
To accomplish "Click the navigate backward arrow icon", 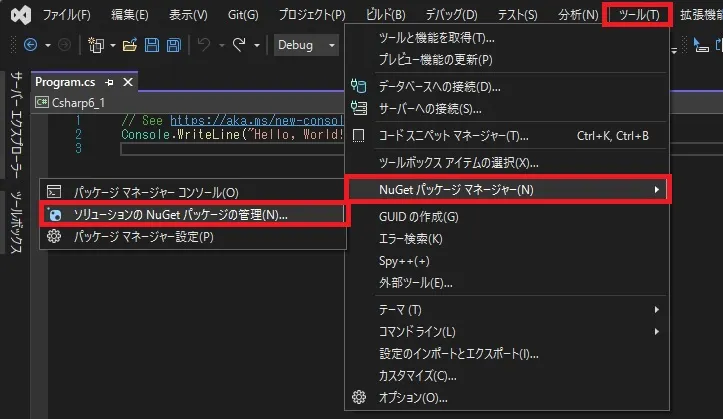I will [30, 45].
